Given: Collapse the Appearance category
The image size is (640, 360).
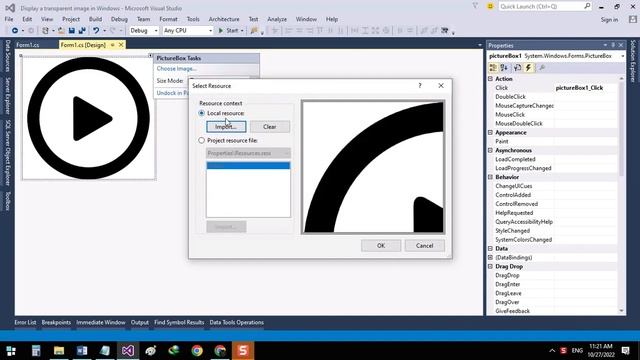Looking at the screenshot, I should pyautogui.click(x=491, y=133).
